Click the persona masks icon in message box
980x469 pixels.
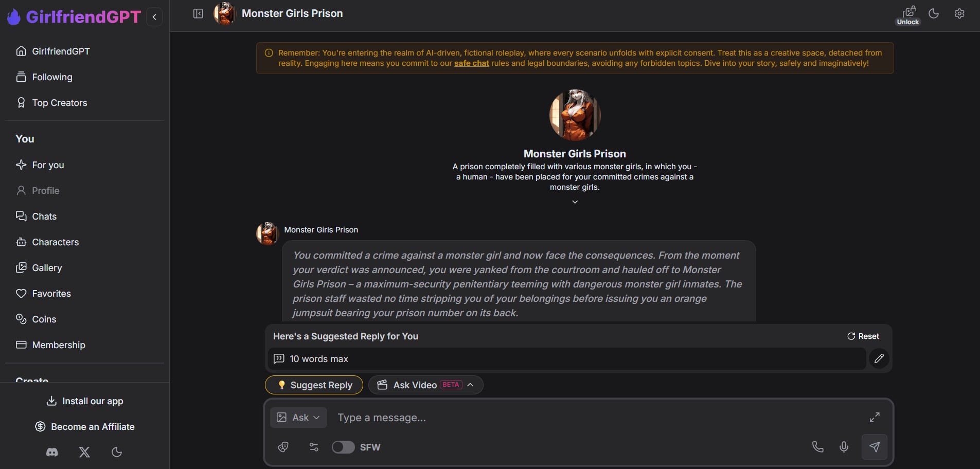click(283, 447)
